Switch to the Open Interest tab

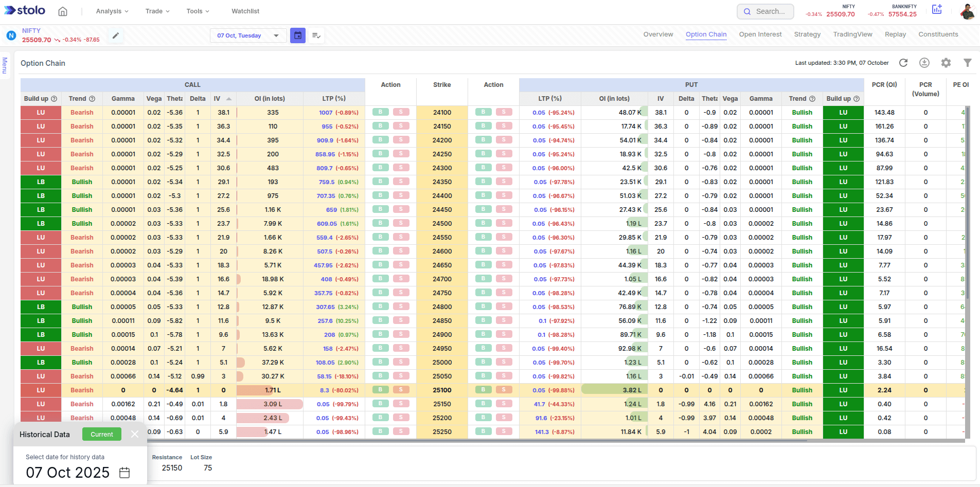pos(760,34)
